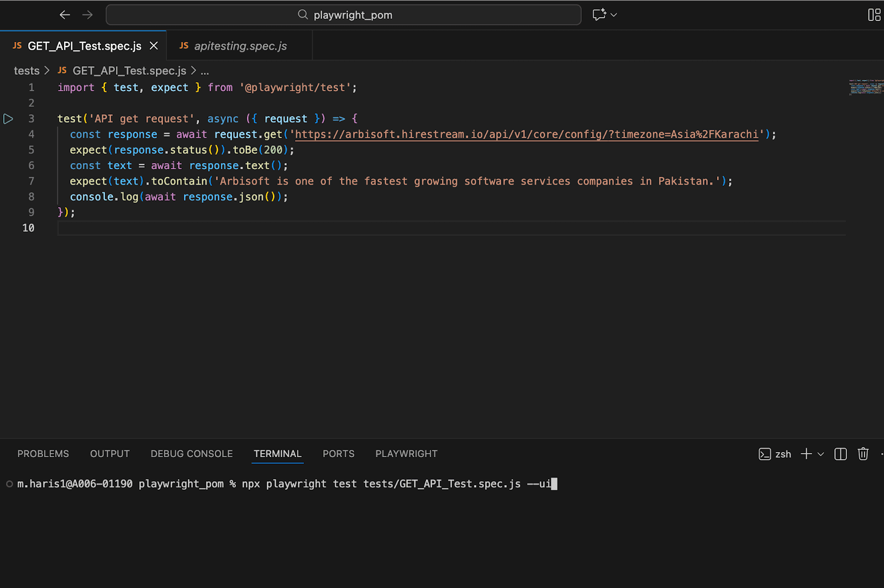Close the GET_API_Test.spec.js tab
Image resolution: width=884 pixels, height=588 pixels.
(x=154, y=46)
